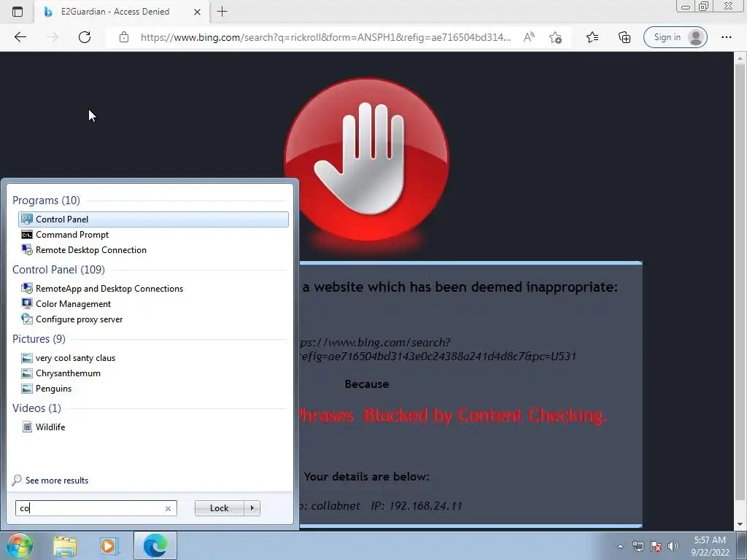747x560 pixels.
Task: Click the page scrollbar up arrow
Action: 740,58
